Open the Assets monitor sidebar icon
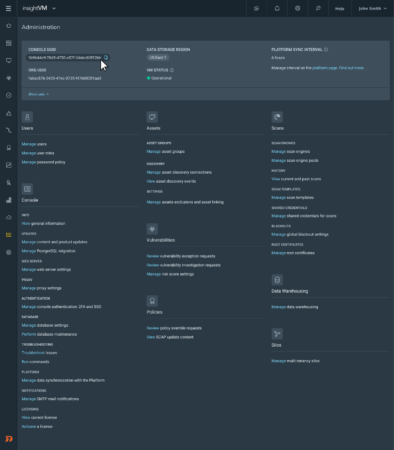This screenshot has width=394, height=450. pyautogui.click(x=9, y=61)
